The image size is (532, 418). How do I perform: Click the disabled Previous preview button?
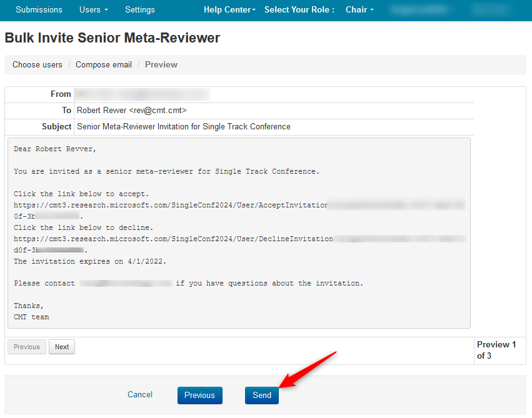pyautogui.click(x=27, y=347)
